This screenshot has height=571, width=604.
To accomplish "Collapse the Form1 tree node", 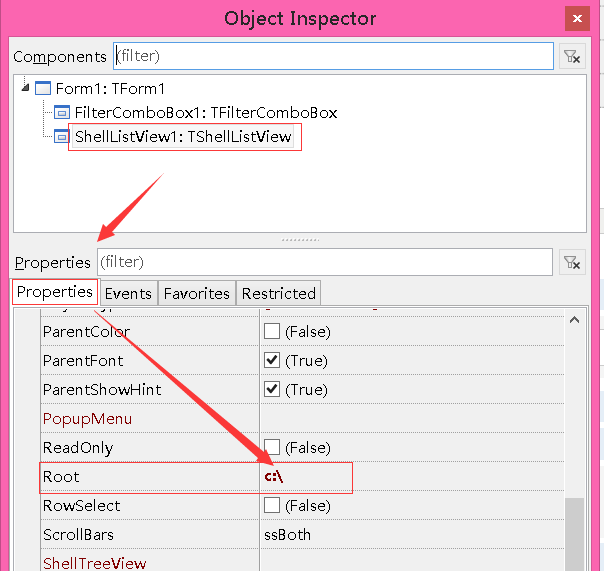I will pos(25,89).
